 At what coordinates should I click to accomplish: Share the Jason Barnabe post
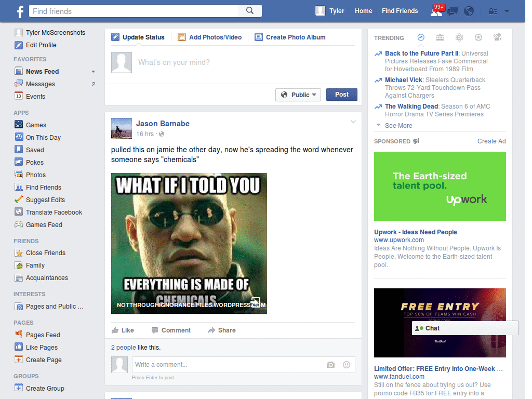[x=221, y=330]
